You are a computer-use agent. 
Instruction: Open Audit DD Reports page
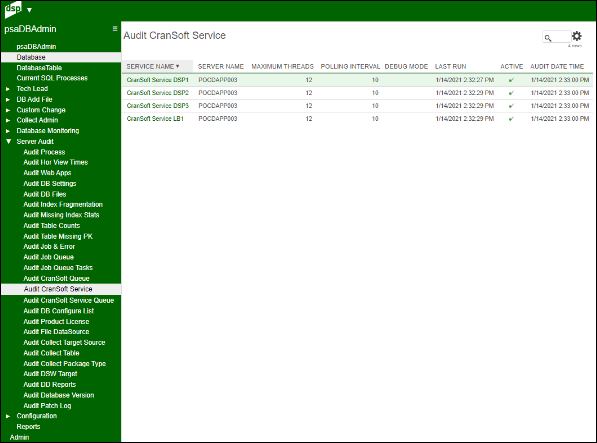(x=49, y=385)
